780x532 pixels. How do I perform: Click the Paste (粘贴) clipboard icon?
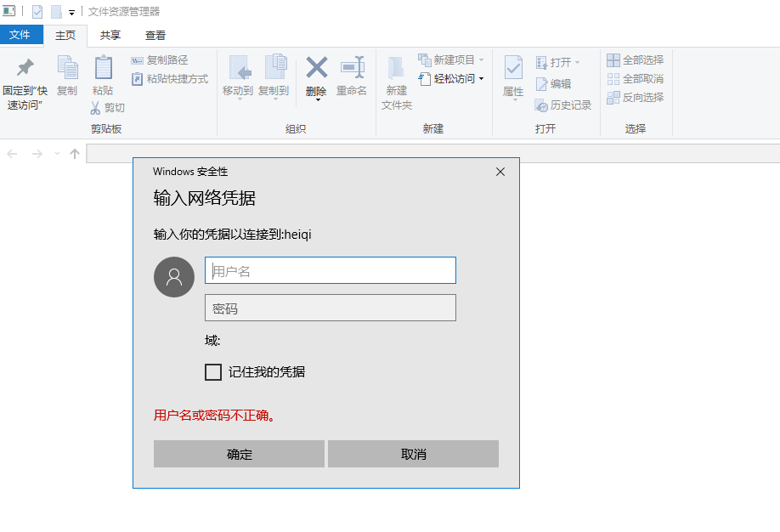point(103,67)
